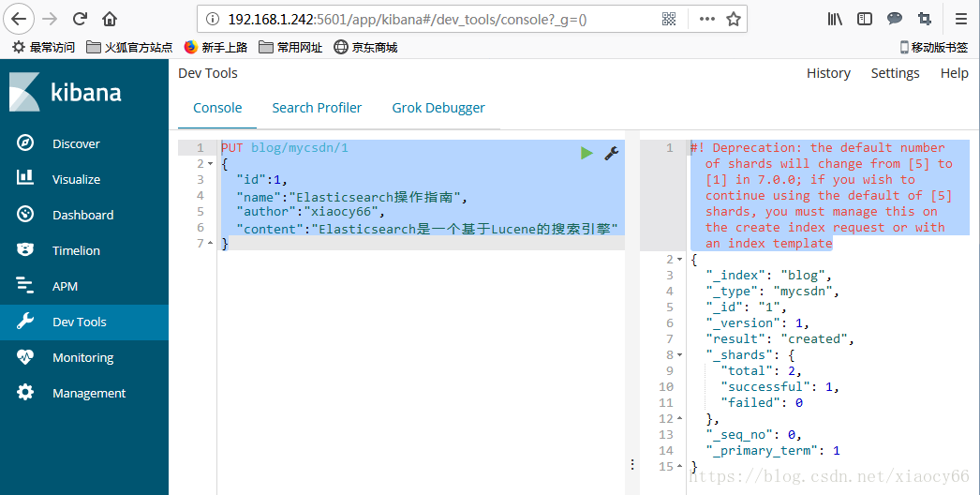Open Monitoring via heartbeat icon
The image size is (980, 495).
(25, 356)
